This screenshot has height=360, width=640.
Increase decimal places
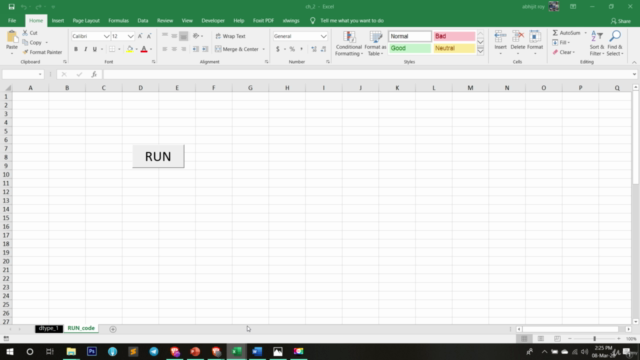point(314,49)
